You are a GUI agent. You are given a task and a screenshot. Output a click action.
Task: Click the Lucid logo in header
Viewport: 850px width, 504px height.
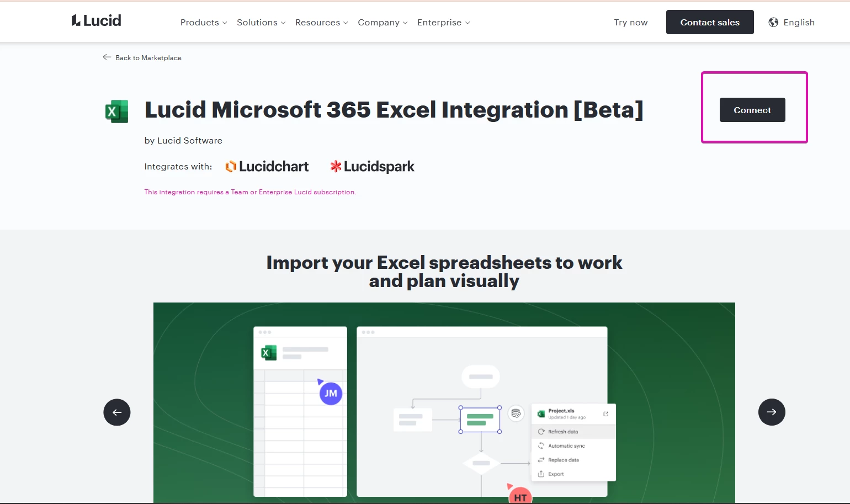tap(96, 21)
